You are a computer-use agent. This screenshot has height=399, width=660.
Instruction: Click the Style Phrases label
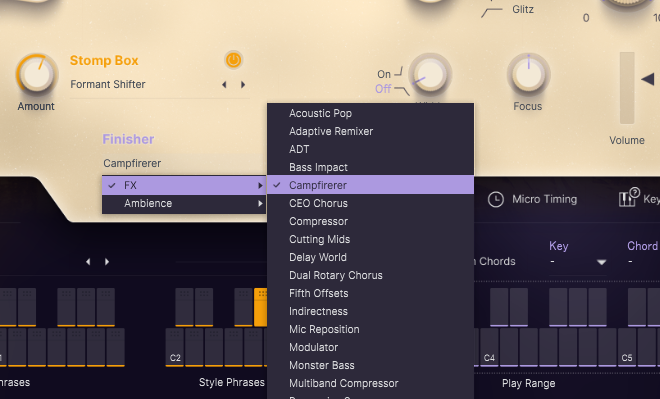point(232,383)
